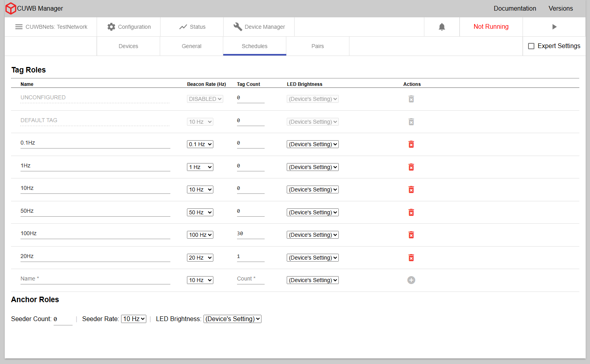Click the 0.1Hz role name field
The width and height of the screenshot is (590, 364).
[x=95, y=143]
